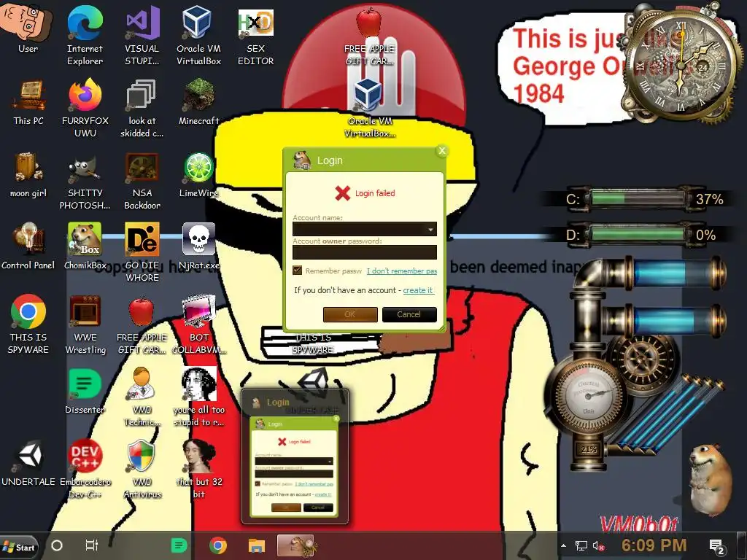Launch the UNDERTALE Unity icon
Screen dimensions: 747x560
28,463
